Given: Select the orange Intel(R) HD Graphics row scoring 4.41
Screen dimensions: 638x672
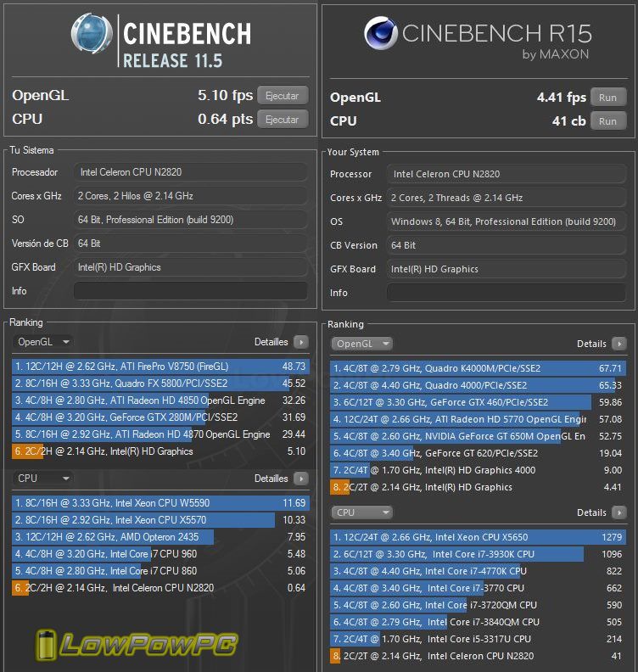Looking at the screenshot, I should [x=478, y=487].
